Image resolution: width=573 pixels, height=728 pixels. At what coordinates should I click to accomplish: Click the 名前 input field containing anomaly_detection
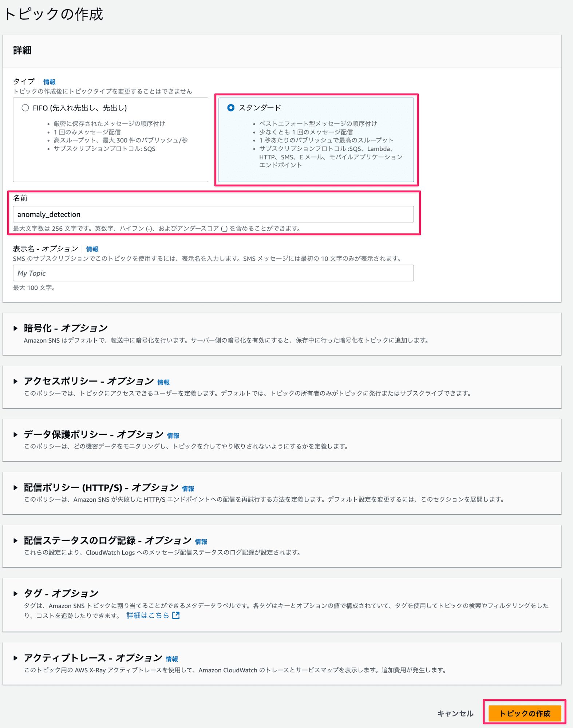[213, 214]
